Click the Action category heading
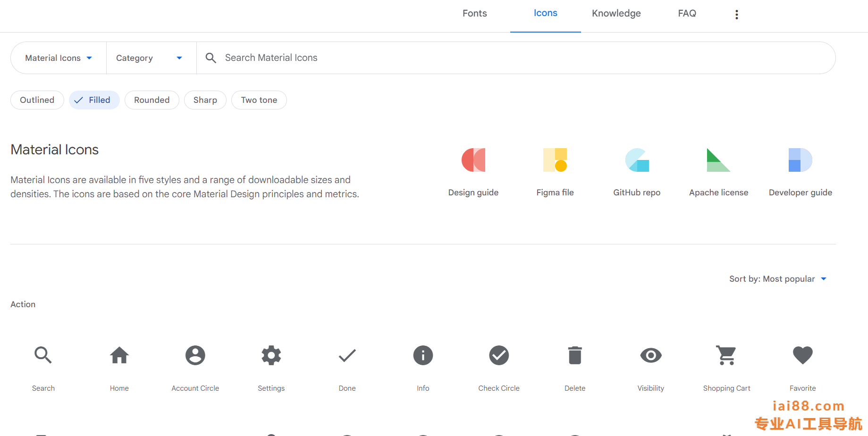 click(x=23, y=304)
